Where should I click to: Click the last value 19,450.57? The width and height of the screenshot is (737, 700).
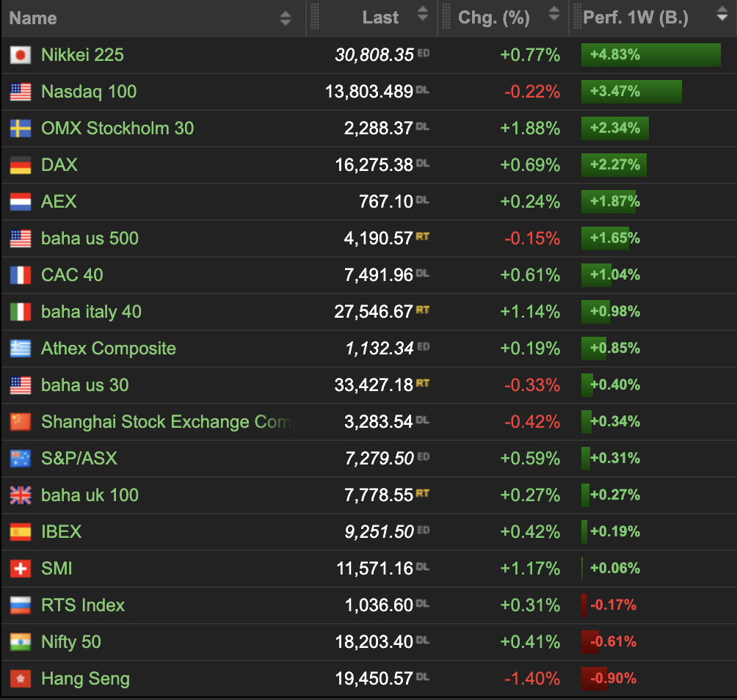tap(374, 679)
